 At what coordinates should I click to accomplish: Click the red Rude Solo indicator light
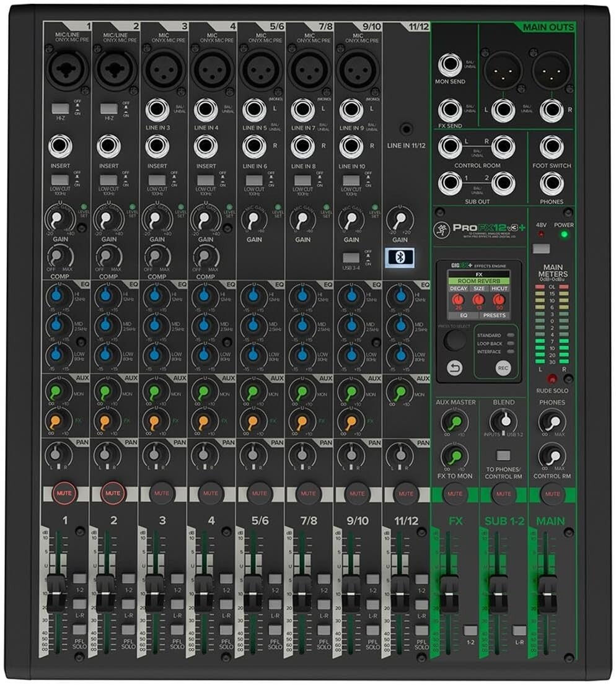click(552, 378)
